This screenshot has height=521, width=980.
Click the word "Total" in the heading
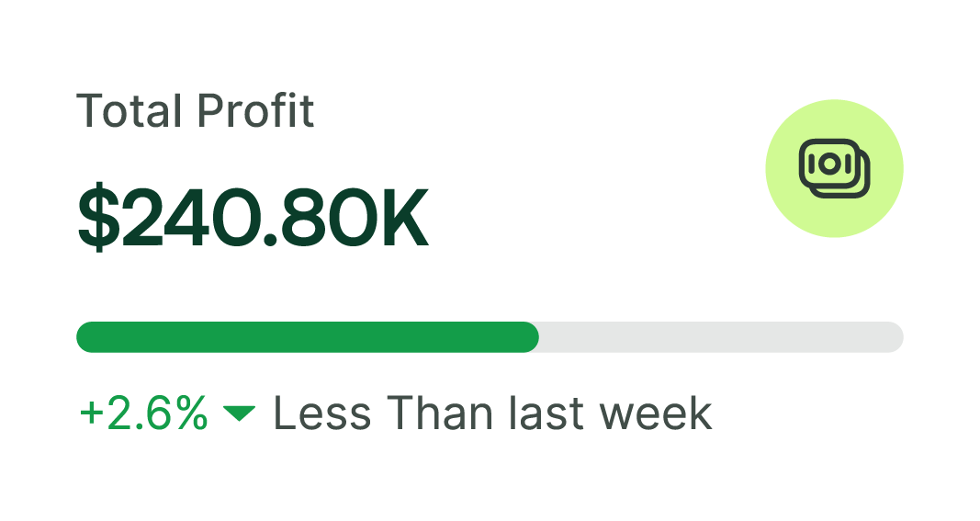click(x=130, y=111)
